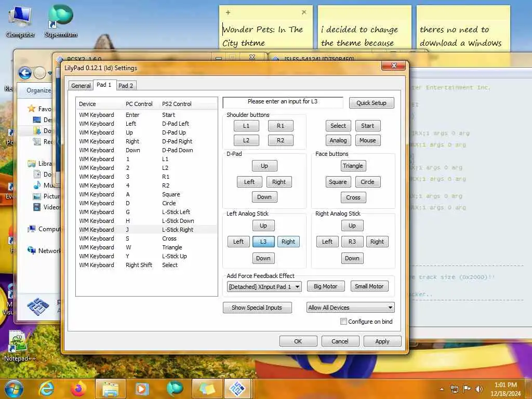The width and height of the screenshot is (532, 399).
Task: Switch to the Pad 2 tab
Action: [126, 86]
